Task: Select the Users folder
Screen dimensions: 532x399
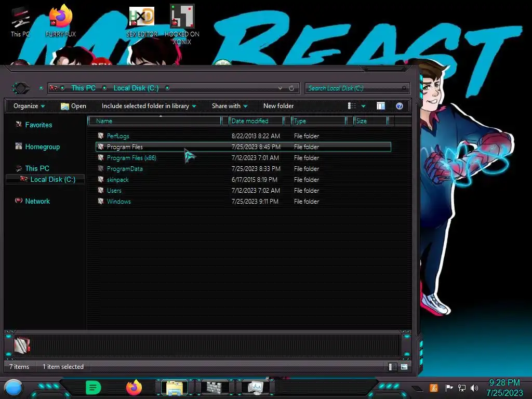Action: 114,190
